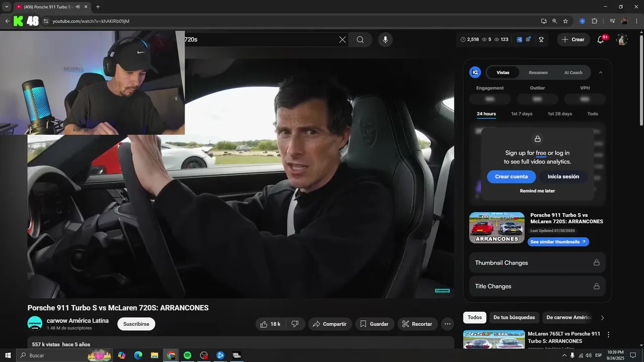Open YouTube notifications bell
The height and width of the screenshot is (362, 644).
tap(601, 40)
